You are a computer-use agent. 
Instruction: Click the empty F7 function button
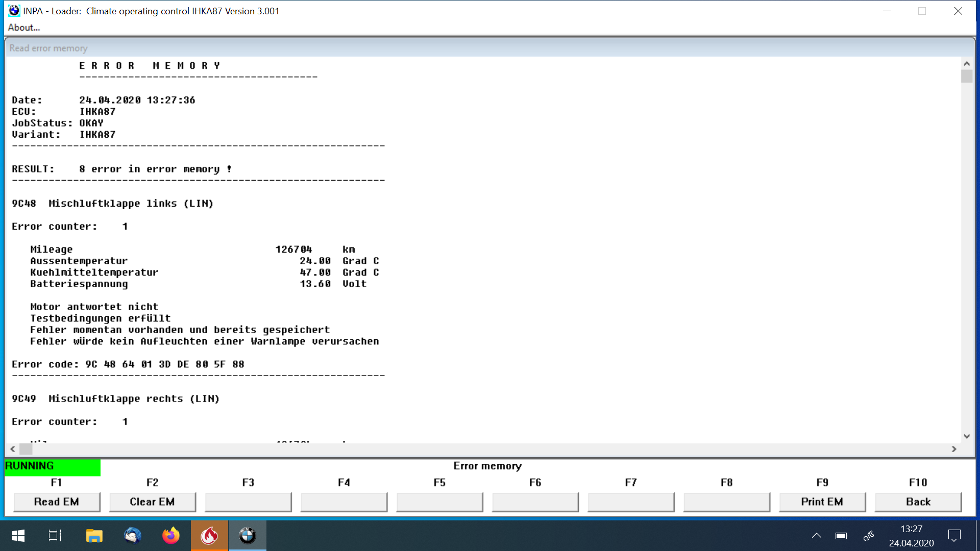point(631,502)
